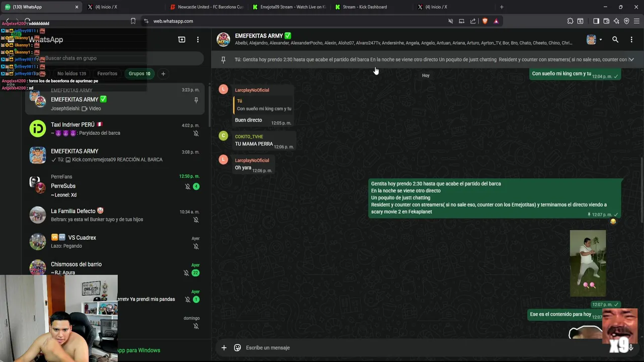Open the La Familia Defecto chat
Screen dimensions: 644x362
(115, 215)
